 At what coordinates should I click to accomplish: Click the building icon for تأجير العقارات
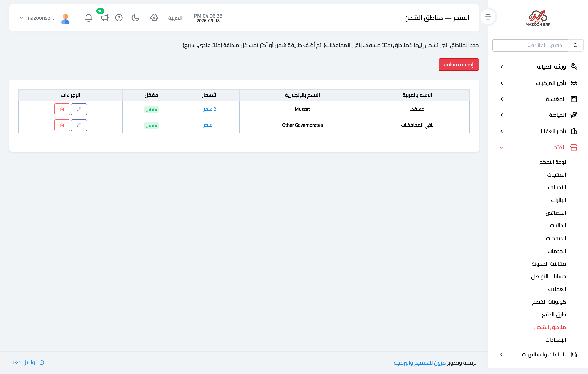pyautogui.click(x=574, y=131)
